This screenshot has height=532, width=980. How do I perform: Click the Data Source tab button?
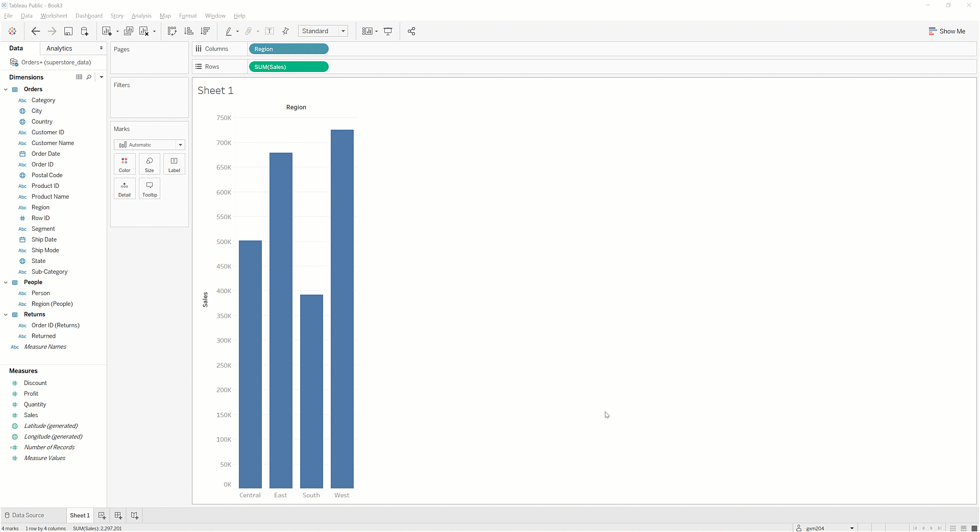point(24,515)
